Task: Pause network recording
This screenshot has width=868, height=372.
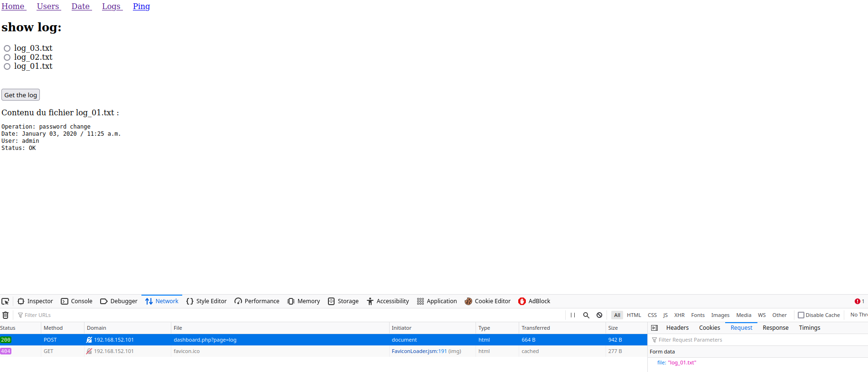Action: (x=573, y=315)
